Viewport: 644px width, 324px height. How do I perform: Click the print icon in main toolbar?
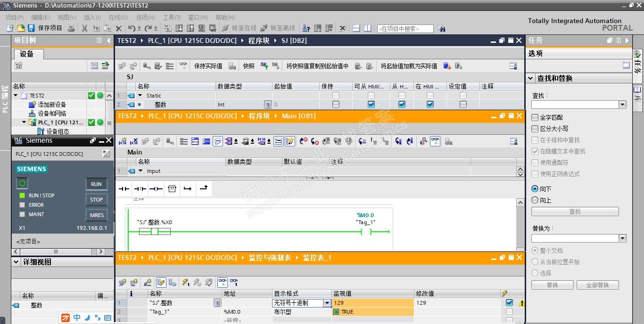tap(71, 28)
